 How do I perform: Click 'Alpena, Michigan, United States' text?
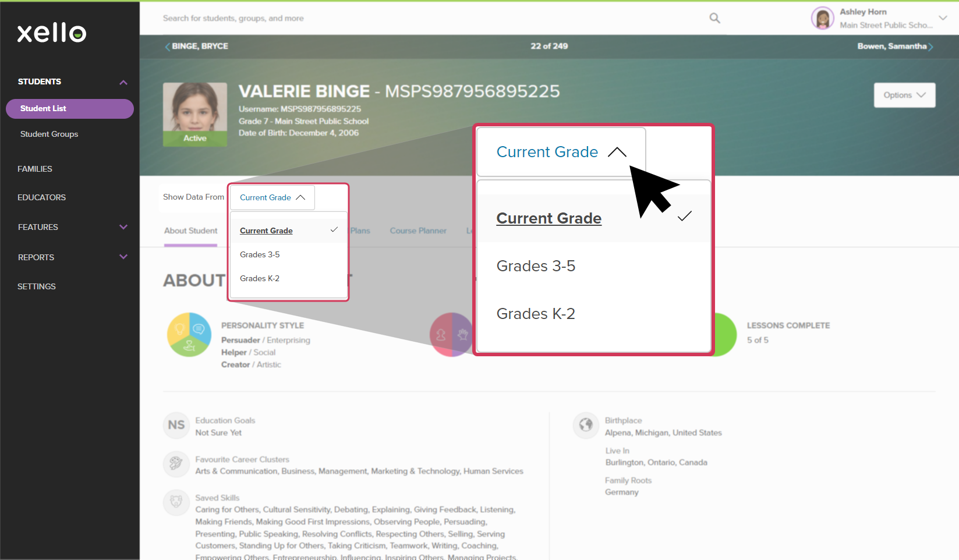[x=663, y=433]
